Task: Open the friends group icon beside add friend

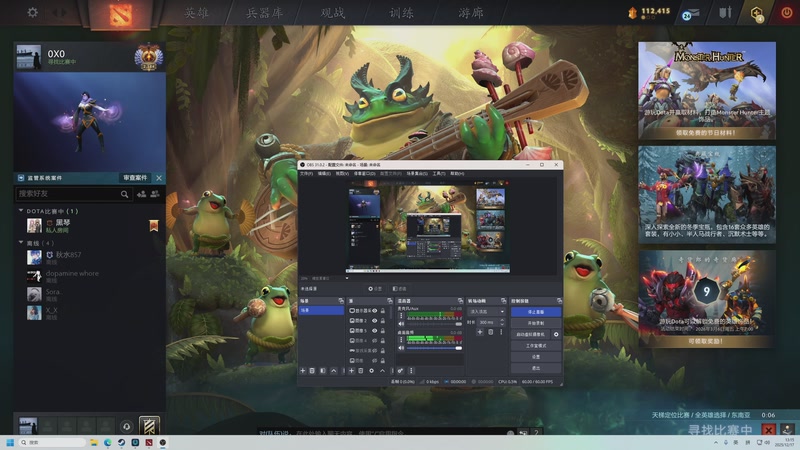Action: tap(155, 194)
